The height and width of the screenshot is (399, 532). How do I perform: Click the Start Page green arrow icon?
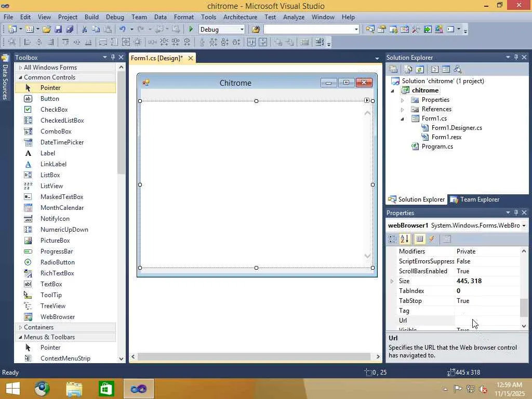tap(428, 30)
